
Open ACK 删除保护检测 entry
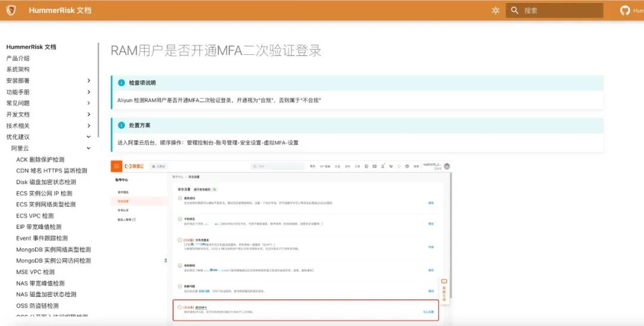pyautogui.click(x=41, y=160)
